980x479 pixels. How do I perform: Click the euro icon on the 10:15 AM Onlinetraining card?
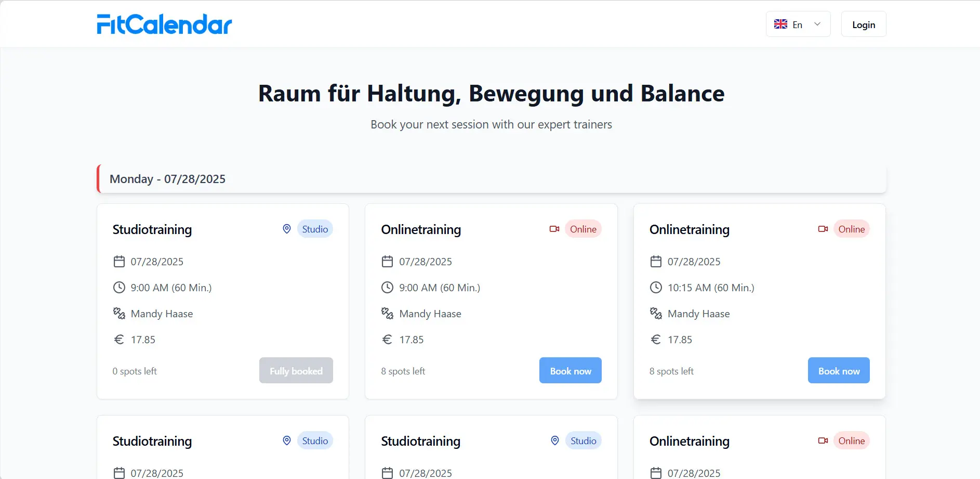coord(656,340)
